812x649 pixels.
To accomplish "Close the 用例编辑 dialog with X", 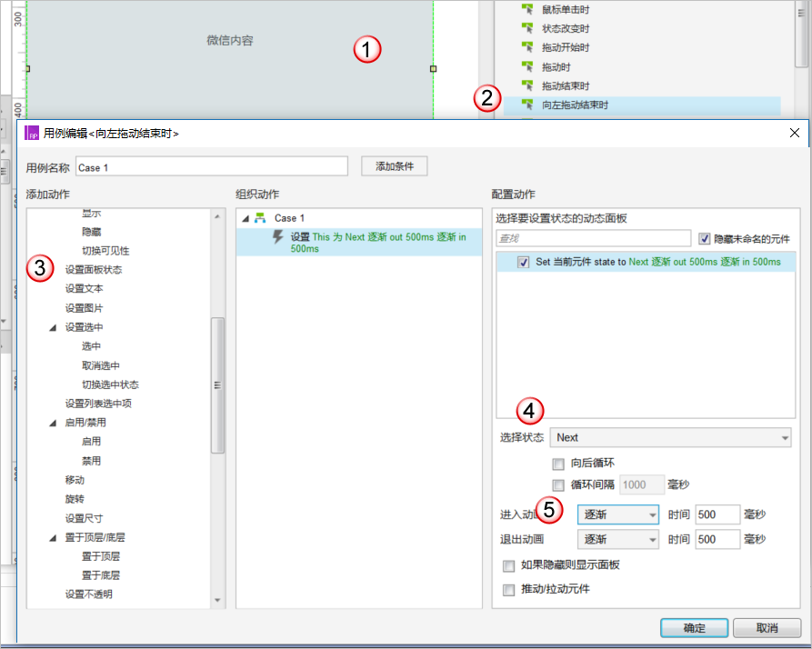I will (795, 133).
